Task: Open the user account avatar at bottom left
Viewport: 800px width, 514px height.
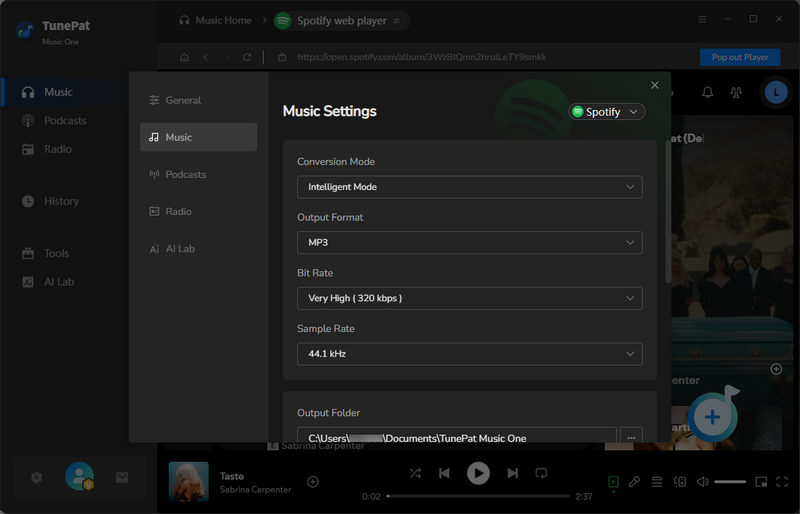Action: point(80,476)
